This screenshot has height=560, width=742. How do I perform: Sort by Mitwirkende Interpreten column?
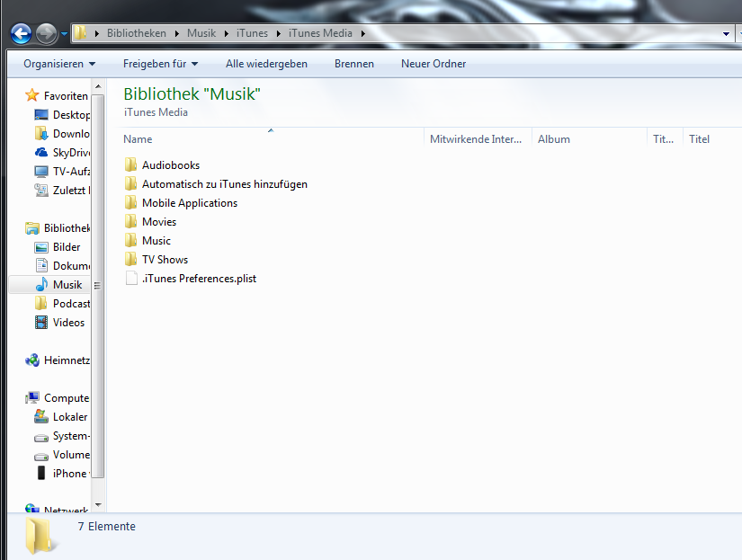coord(478,139)
